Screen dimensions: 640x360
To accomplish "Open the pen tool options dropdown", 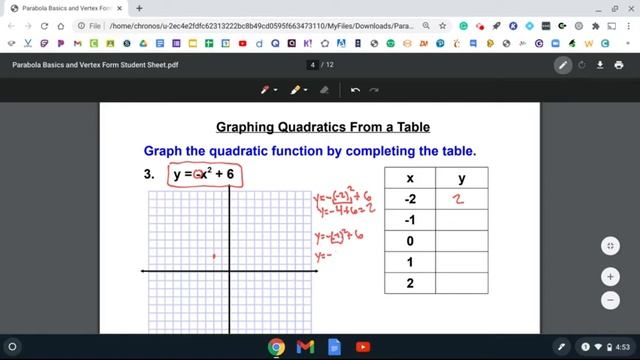I will (x=276, y=90).
